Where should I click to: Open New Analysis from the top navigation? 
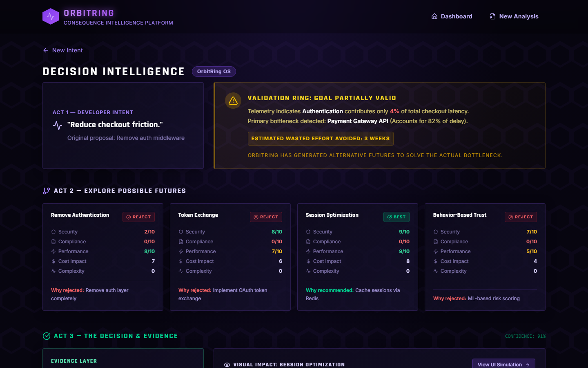click(514, 16)
